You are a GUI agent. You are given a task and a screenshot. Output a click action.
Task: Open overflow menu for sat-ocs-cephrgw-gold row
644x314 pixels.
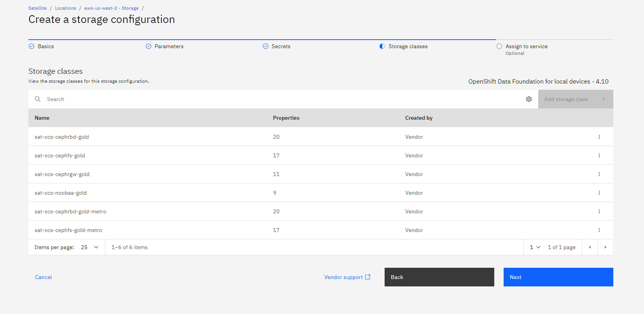tap(599, 174)
